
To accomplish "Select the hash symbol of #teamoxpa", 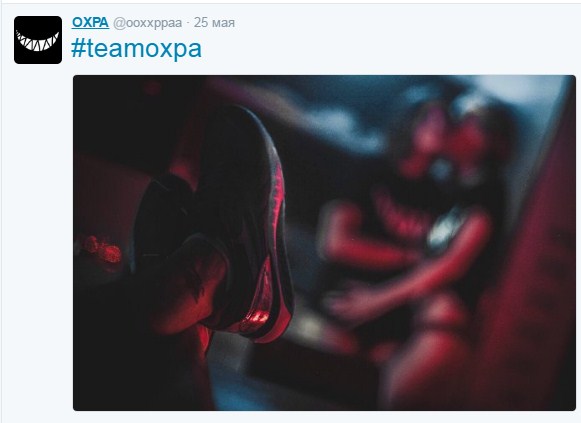I will click(78, 49).
